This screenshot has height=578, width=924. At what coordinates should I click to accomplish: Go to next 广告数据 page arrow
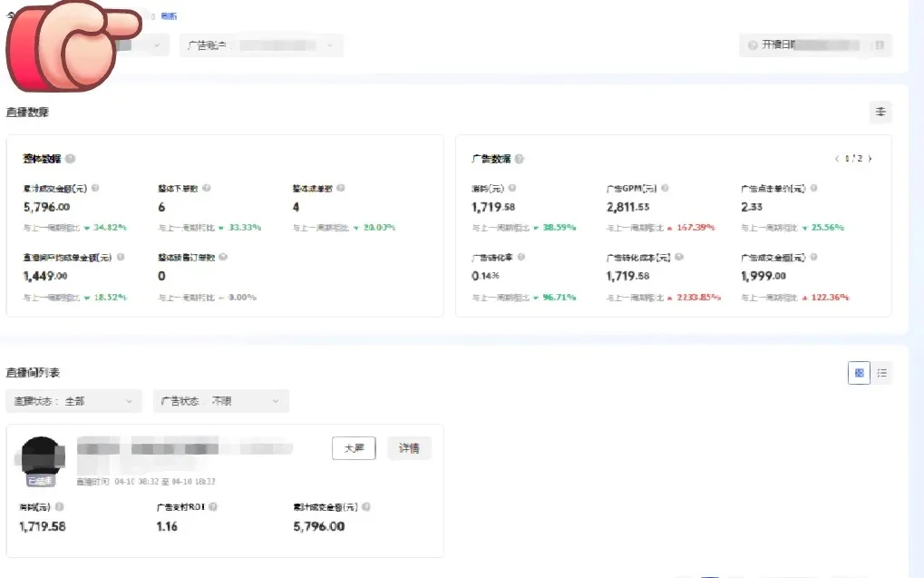(x=871, y=159)
